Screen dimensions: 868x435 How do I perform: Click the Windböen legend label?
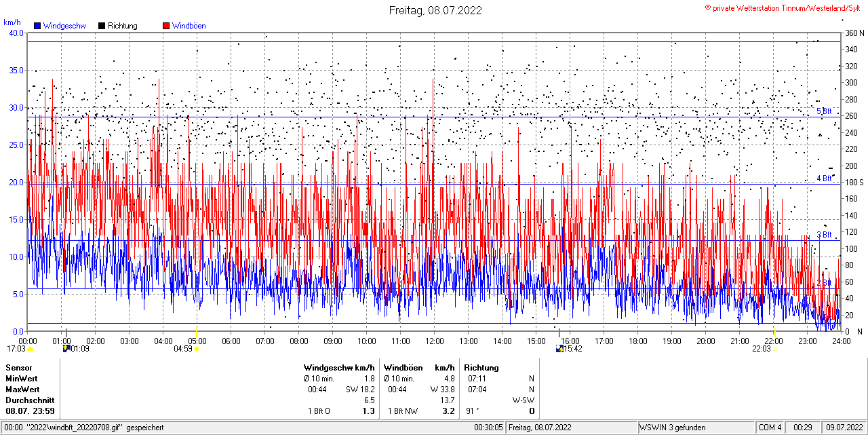[x=189, y=26]
